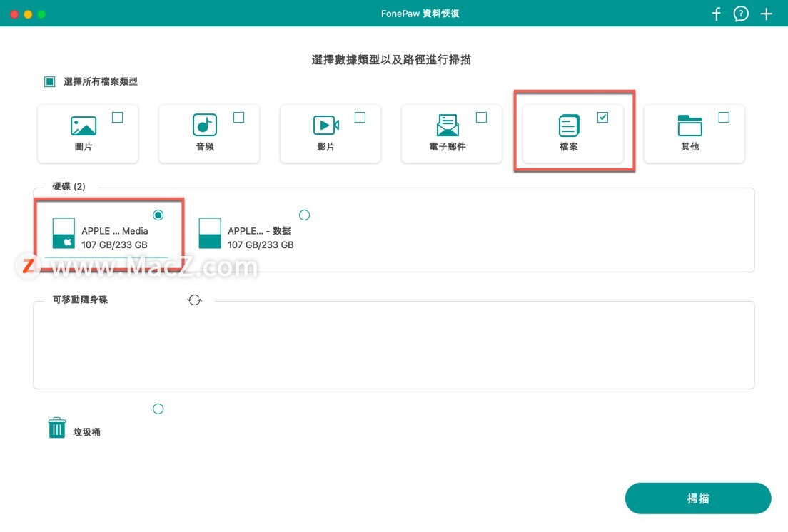The height and width of the screenshot is (532, 788).
Task: Click the 電子郵件 email type icon
Action: [448, 125]
